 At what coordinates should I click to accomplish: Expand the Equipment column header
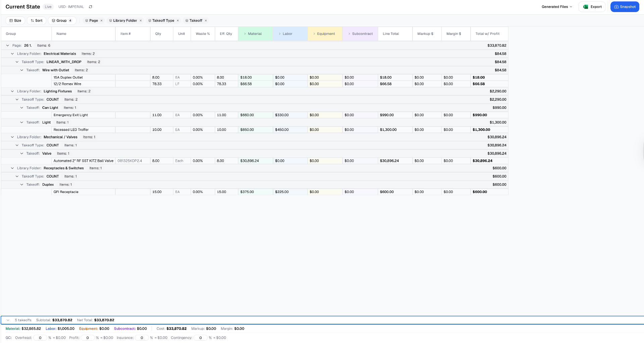coord(314,34)
